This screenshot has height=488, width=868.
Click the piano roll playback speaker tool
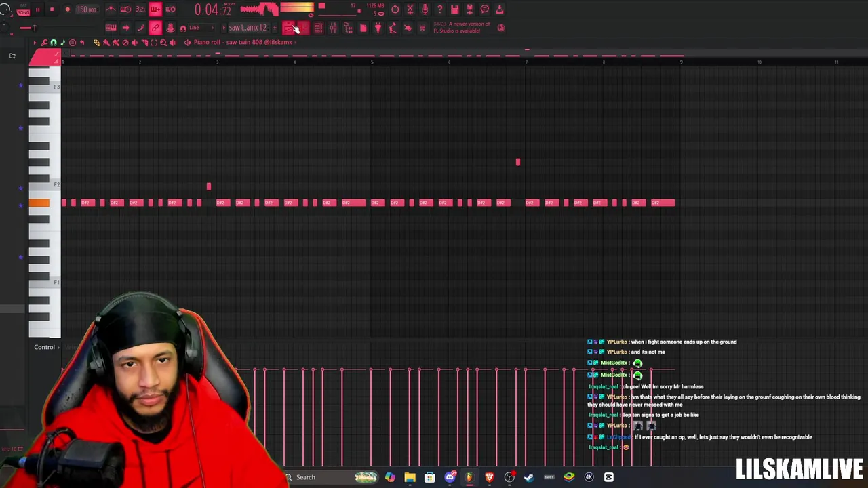[x=173, y=42]
